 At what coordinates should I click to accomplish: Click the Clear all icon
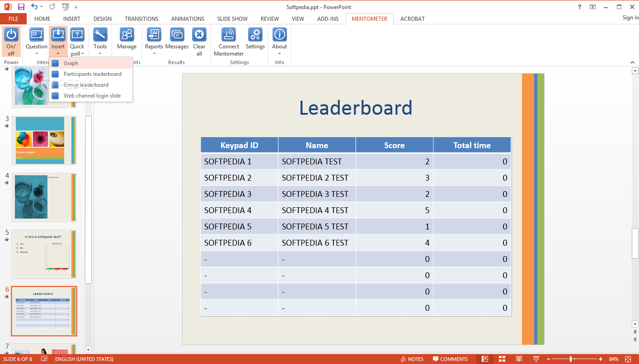(x=199, y=35)
